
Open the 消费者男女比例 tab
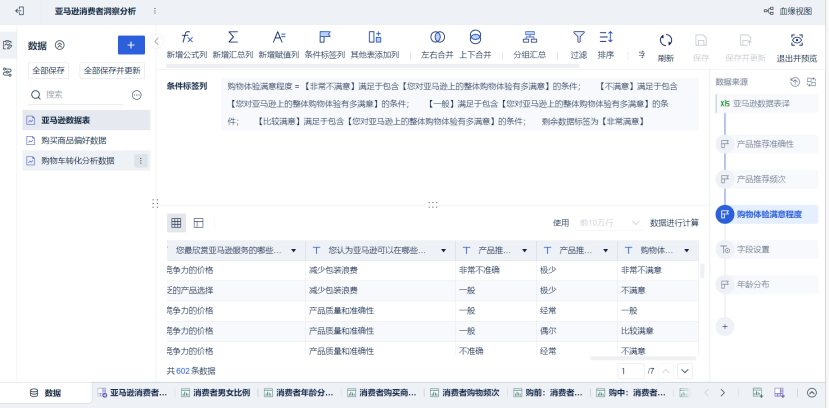pos(215,393)
